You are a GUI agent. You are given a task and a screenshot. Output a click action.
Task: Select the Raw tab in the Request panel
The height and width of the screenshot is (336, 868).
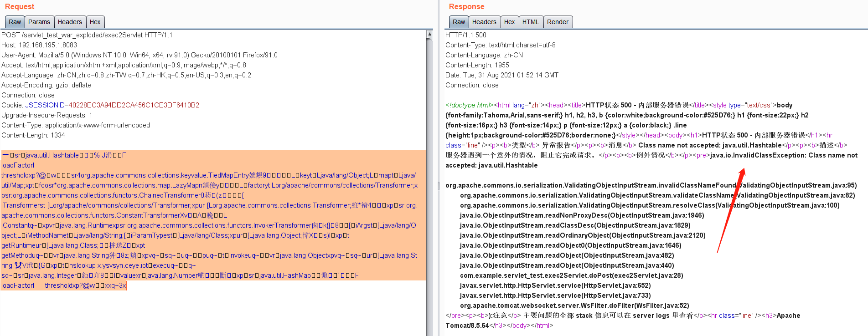click(x=15, y=22)
